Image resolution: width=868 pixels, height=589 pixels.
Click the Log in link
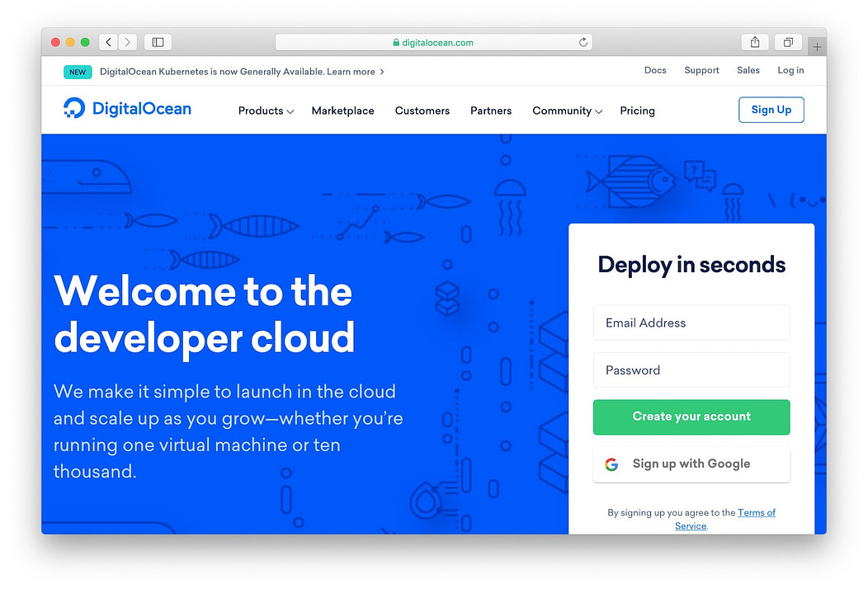point(790,70)
